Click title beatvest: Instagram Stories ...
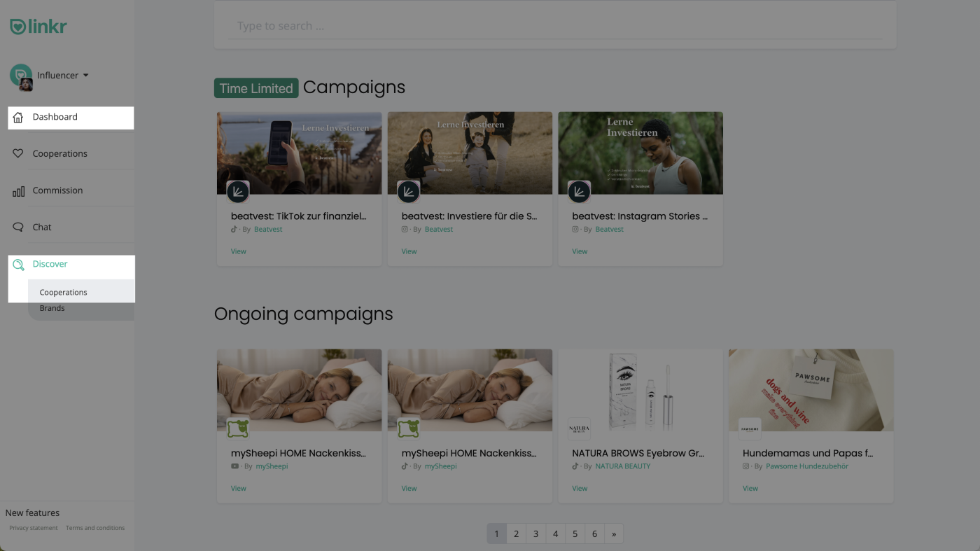 640,216
